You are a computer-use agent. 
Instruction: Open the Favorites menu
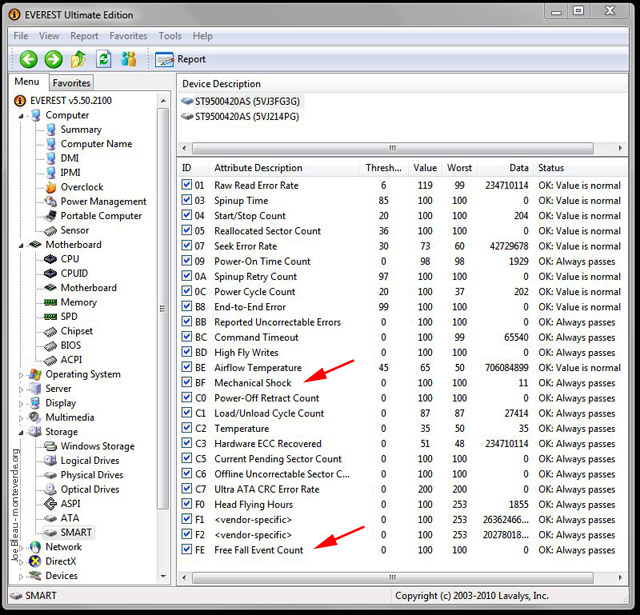[x=128, y=36]
